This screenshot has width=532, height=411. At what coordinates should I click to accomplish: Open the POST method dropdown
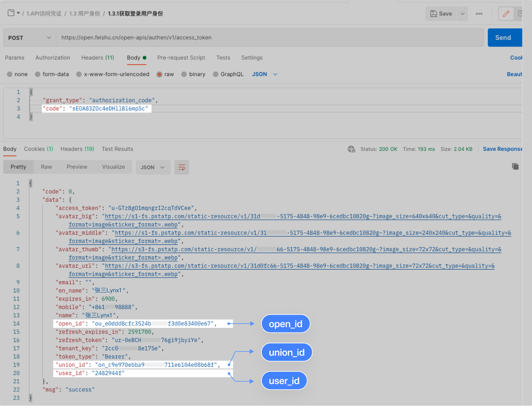[x=30, y=38]
